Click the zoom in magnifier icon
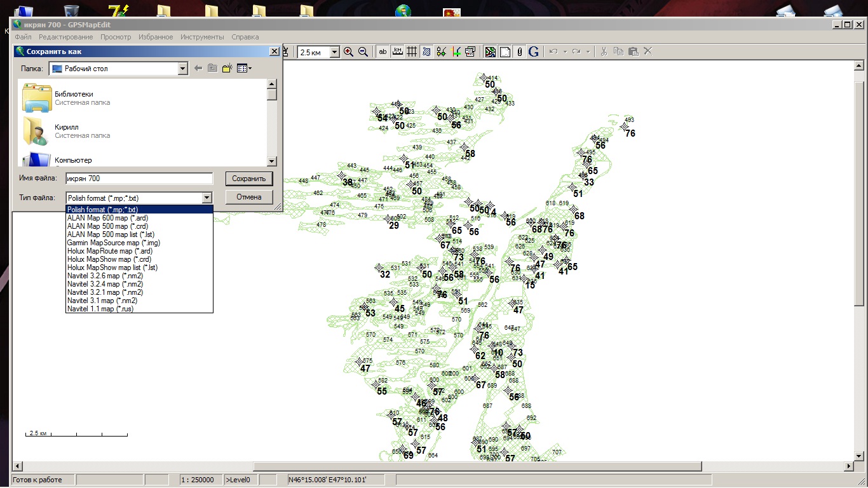The width and height of the screenshot is (868, 488). (x=348, y=52)
